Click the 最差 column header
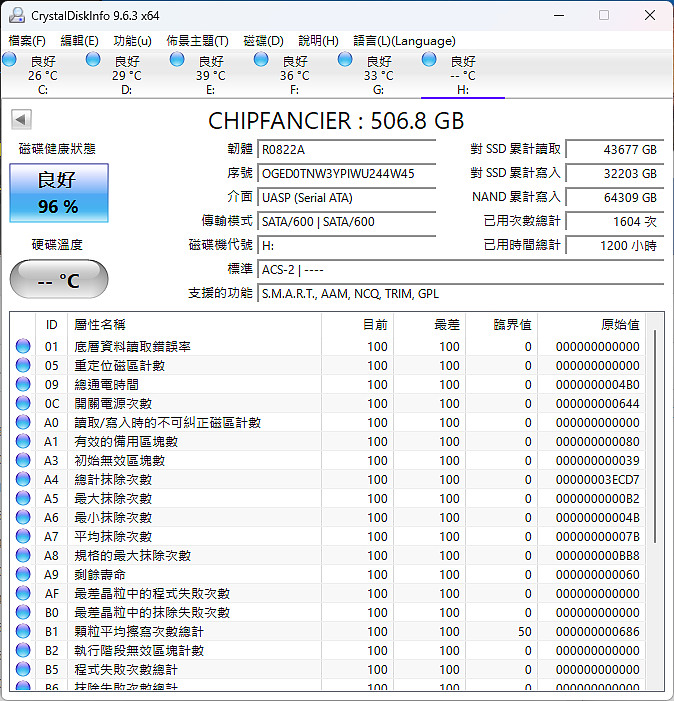This screenshot has width=674, height=701. coord(429,325)
